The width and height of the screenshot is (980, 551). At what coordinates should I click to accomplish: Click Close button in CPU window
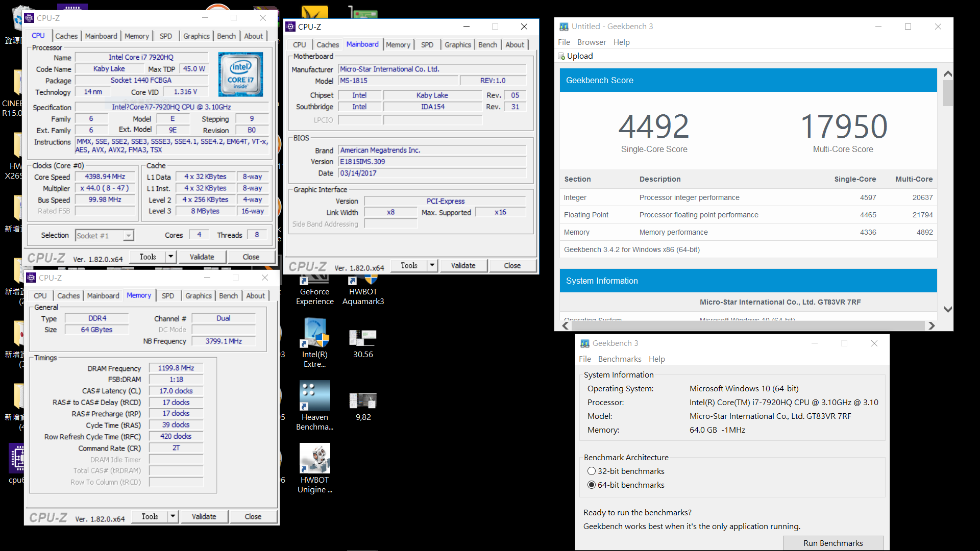pos(251,257)
